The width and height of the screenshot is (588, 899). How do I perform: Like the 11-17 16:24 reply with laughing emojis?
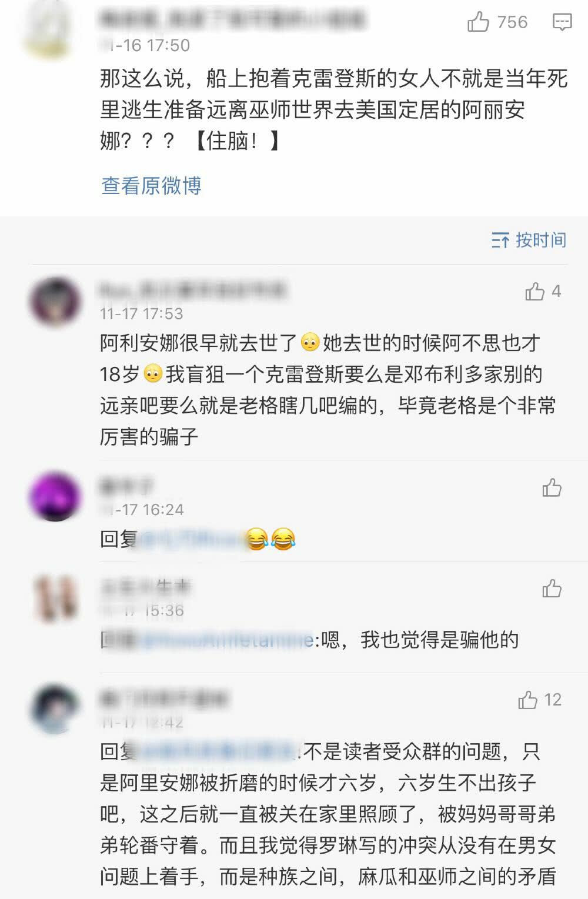pyautogui.click(x=552, y=487)
